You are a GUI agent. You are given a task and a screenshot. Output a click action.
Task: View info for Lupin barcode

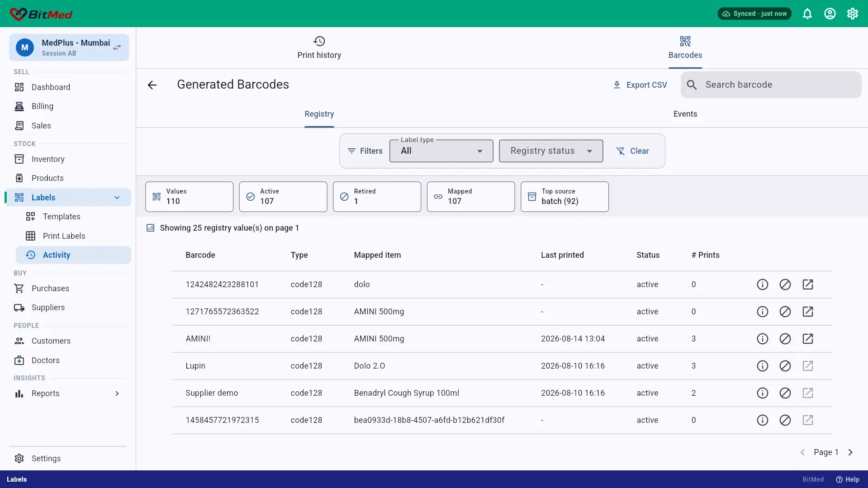(763, 366)
